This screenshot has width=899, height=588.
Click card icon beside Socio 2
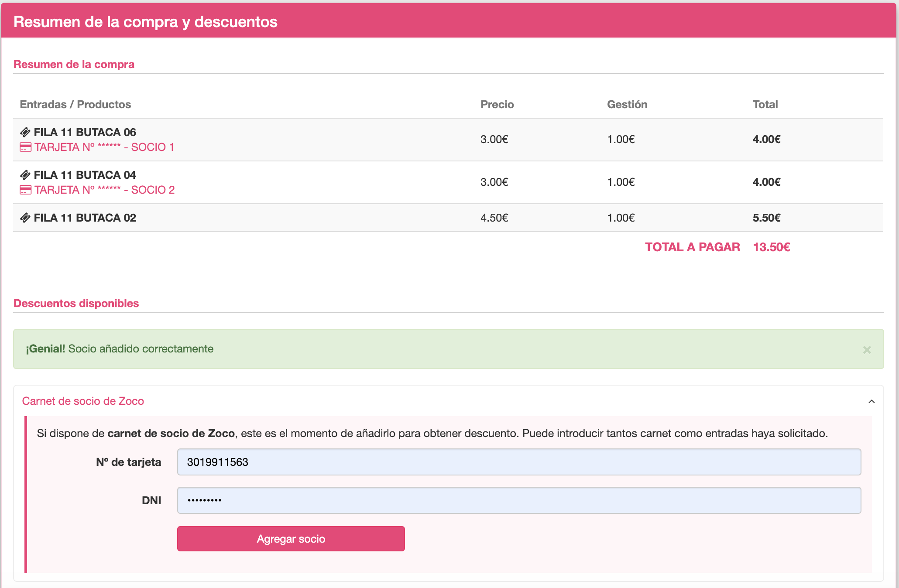pos(26,190)
